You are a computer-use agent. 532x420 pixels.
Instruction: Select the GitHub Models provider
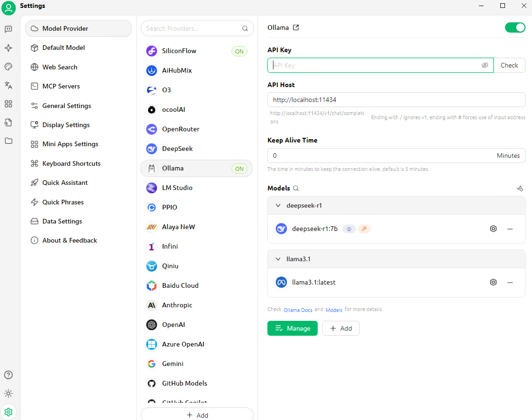(197, 383)
